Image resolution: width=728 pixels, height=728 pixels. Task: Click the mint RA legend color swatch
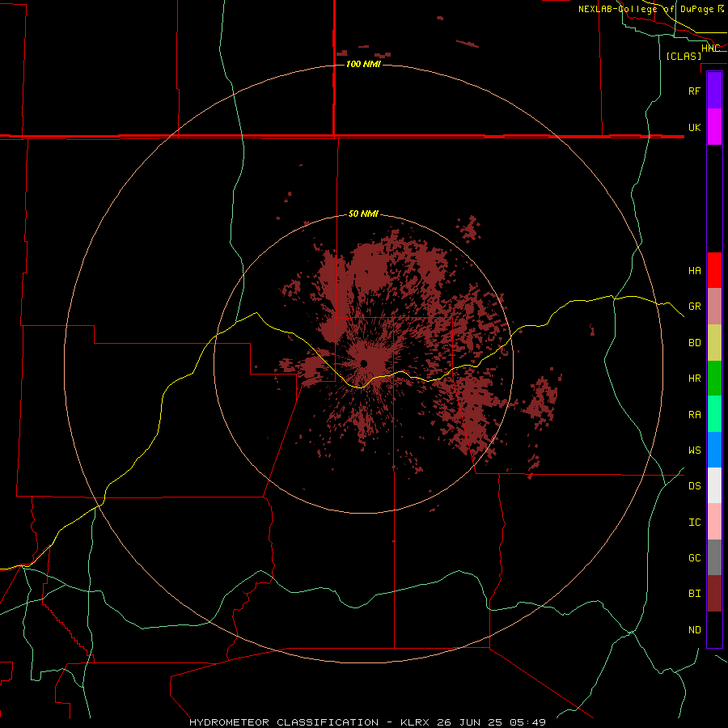(x=714, y=414)
